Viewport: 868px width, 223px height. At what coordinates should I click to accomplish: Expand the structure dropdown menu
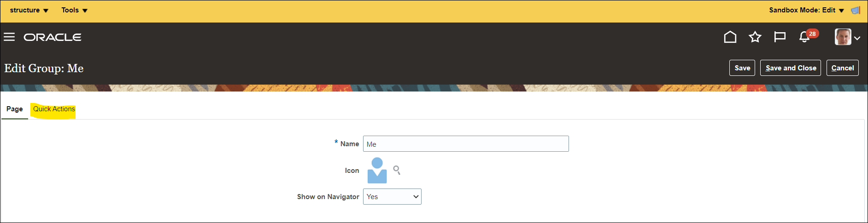29,10
